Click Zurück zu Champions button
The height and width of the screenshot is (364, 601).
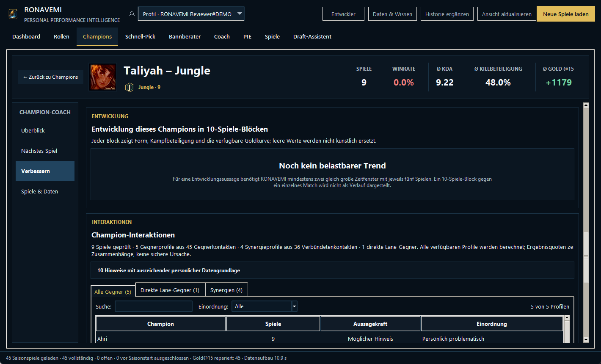51,77
